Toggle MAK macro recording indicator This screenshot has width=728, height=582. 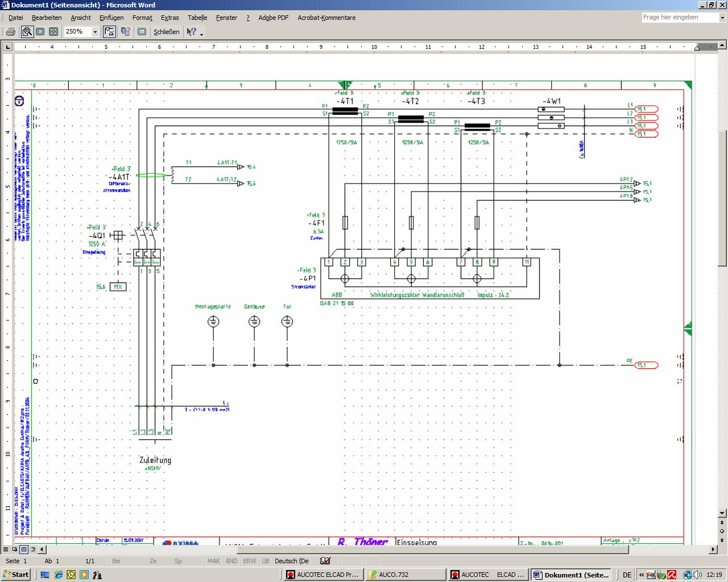click(x=214, y=561)
